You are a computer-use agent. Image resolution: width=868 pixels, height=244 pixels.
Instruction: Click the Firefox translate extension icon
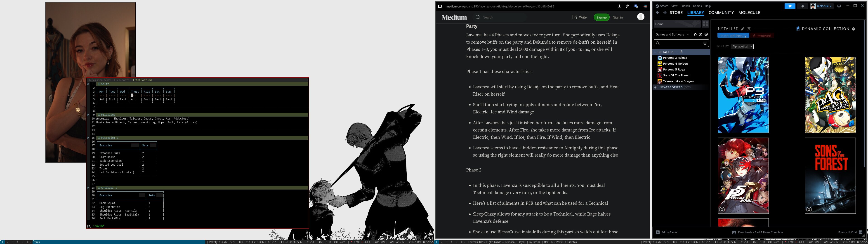(x=636, y=6)
